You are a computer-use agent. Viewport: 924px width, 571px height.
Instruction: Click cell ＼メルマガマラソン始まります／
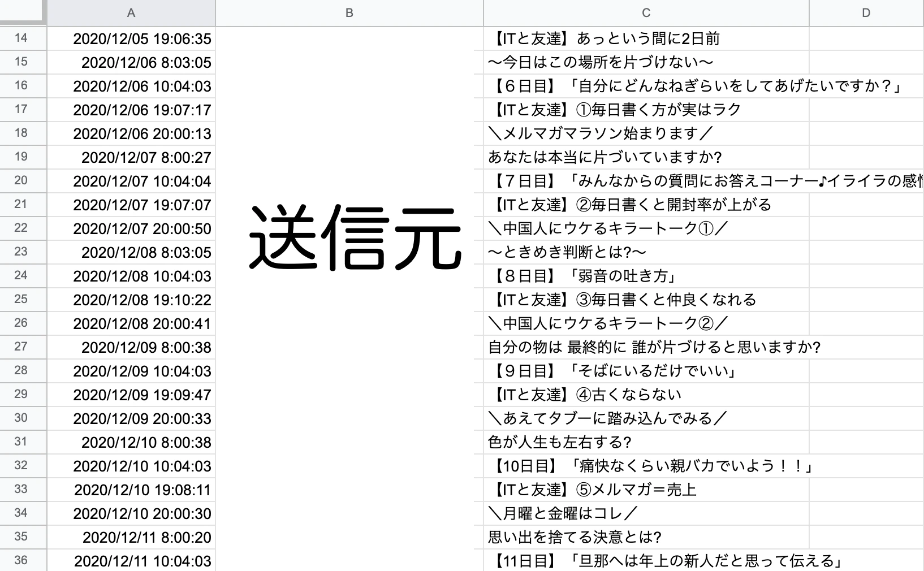click(x=646, y=133)
